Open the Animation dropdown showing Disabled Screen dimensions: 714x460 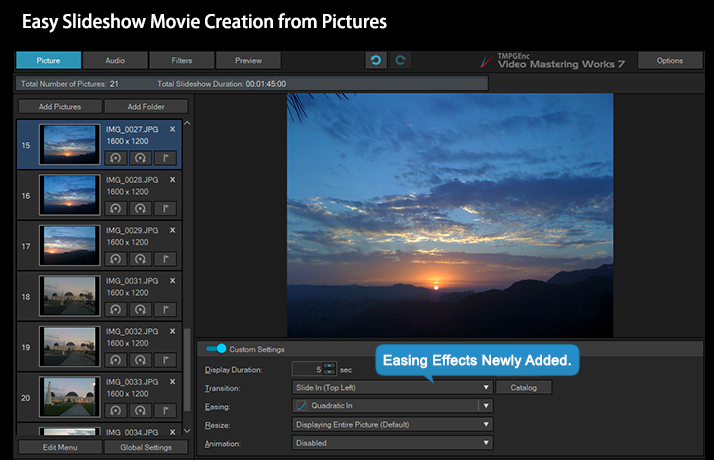click(392, 443)
